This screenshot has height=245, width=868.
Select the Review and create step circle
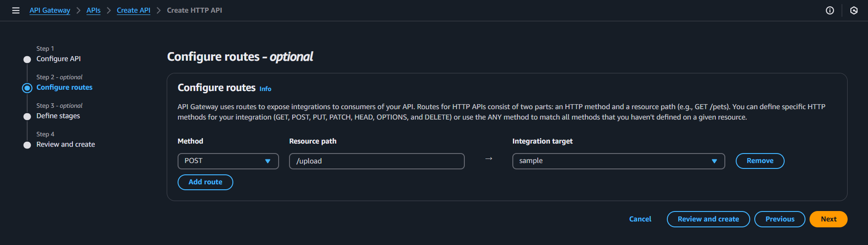[27, 145]
